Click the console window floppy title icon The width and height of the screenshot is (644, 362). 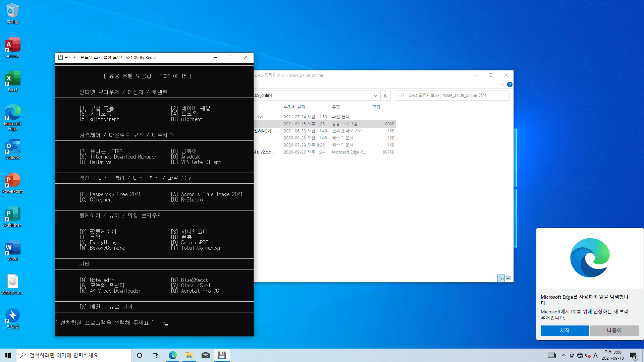point(60,57)
